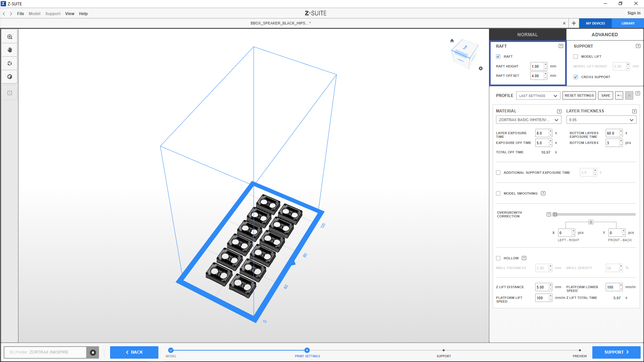This screenshot has width=644, height=362.
Task: Click the Reset Settings button
Action: (x=579, y=96)
